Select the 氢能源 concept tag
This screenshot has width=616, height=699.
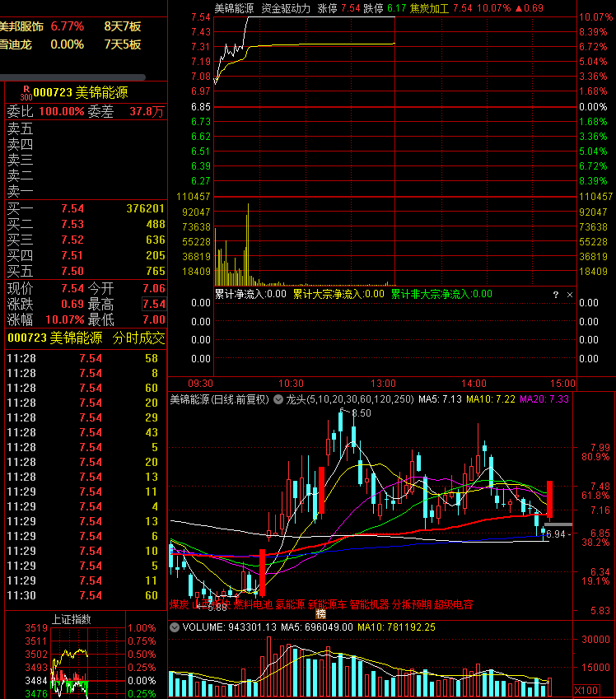[x=290, y=604]
